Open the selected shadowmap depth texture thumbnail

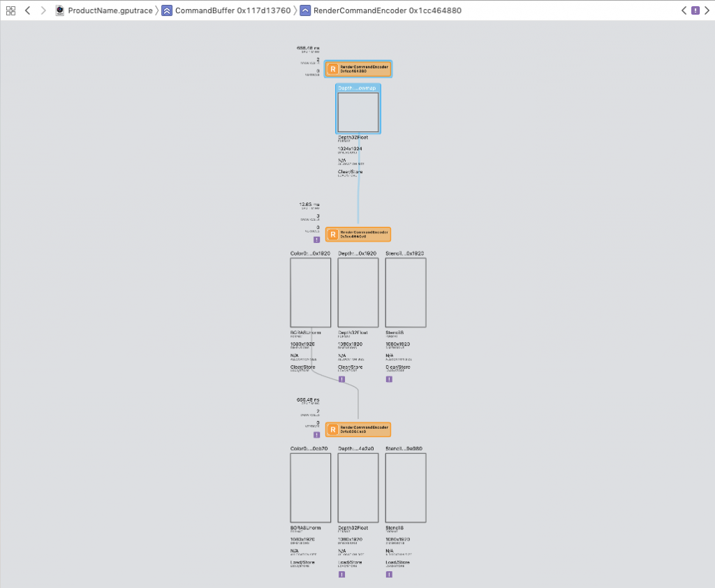tap(358, 112)
